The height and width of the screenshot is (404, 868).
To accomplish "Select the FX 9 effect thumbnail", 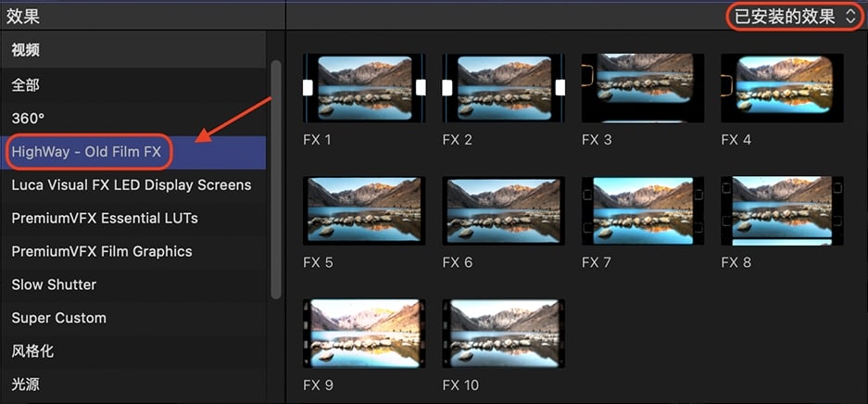I will (364, 334).
